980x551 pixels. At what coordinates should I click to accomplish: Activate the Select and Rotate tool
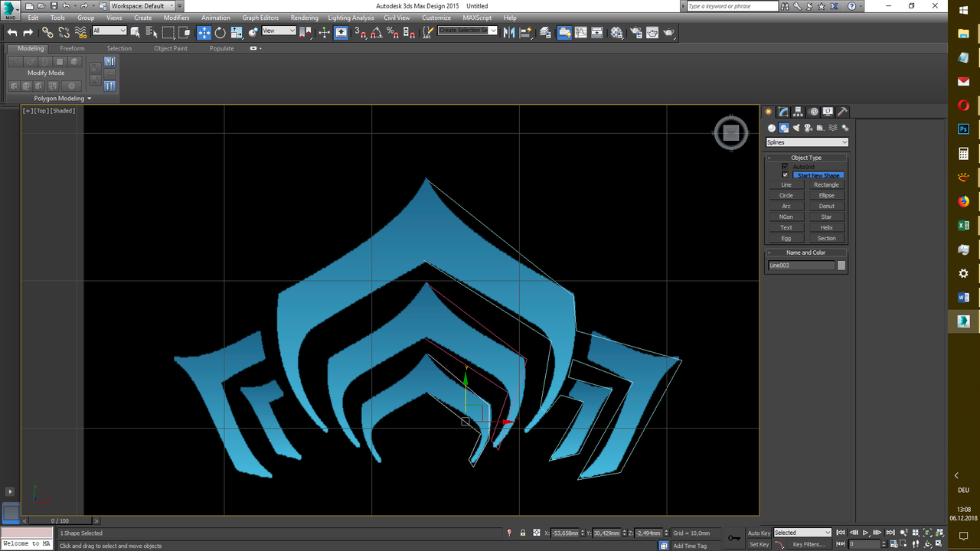220,32
